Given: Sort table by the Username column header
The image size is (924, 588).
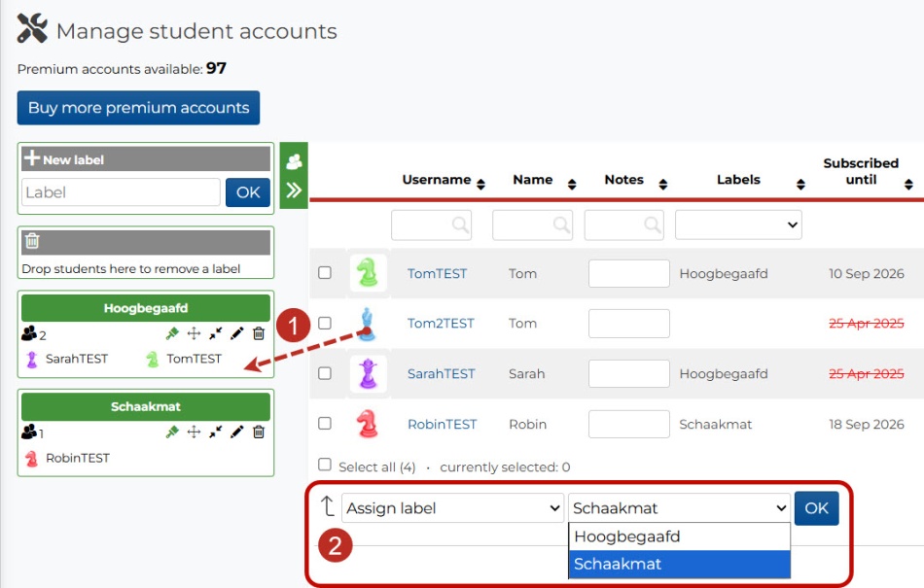Looking at the screenshot, I should coord(438,180).
